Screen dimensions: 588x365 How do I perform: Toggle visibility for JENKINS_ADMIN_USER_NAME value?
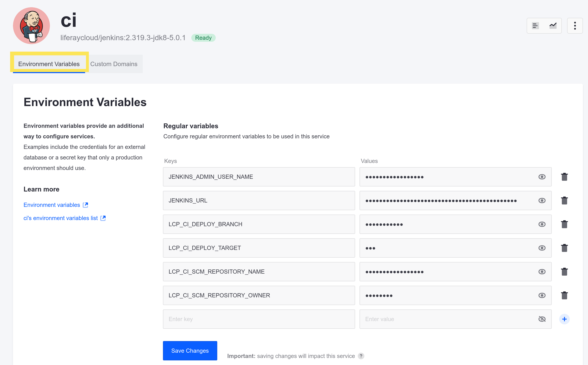(542, 177)
